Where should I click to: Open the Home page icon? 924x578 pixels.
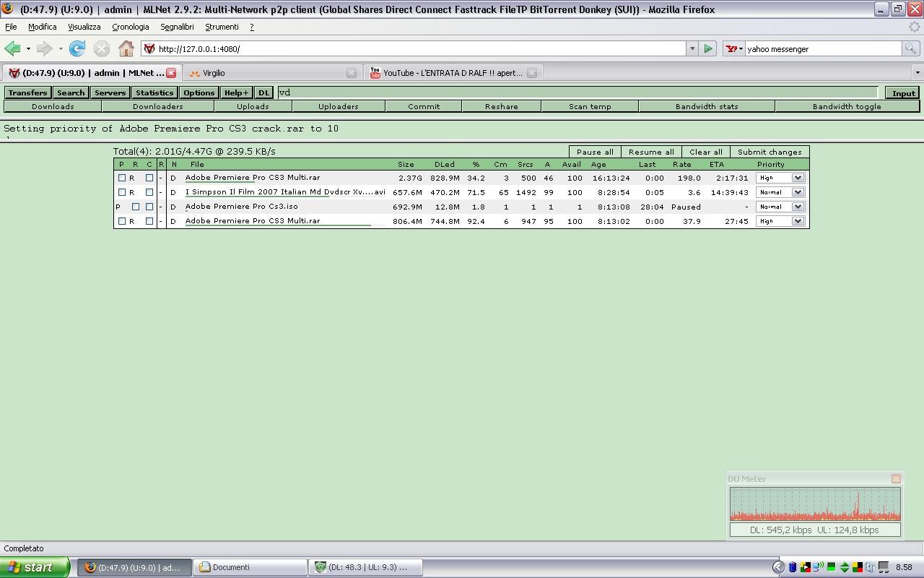126,49
